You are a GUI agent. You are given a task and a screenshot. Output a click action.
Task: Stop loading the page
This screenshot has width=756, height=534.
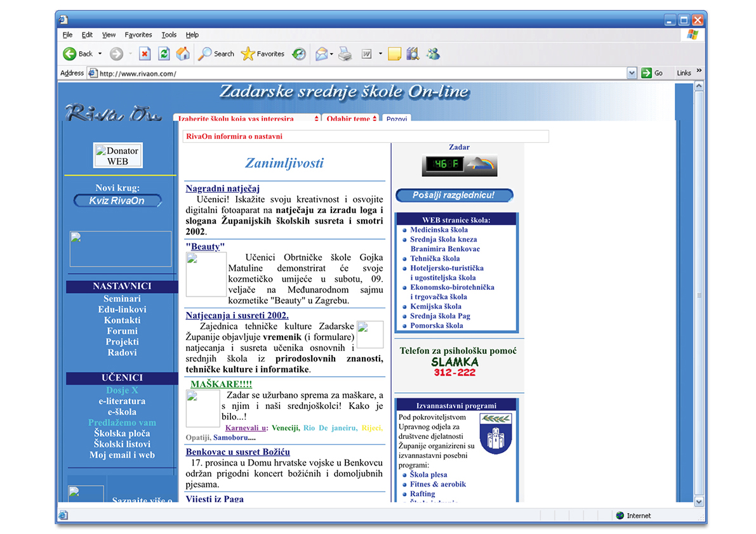tap(144, 53)
